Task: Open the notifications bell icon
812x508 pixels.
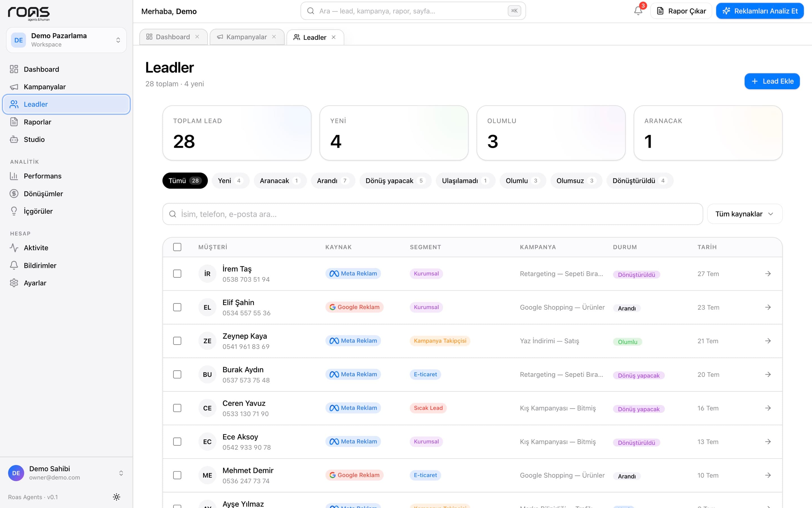Action: coord(638,11)
